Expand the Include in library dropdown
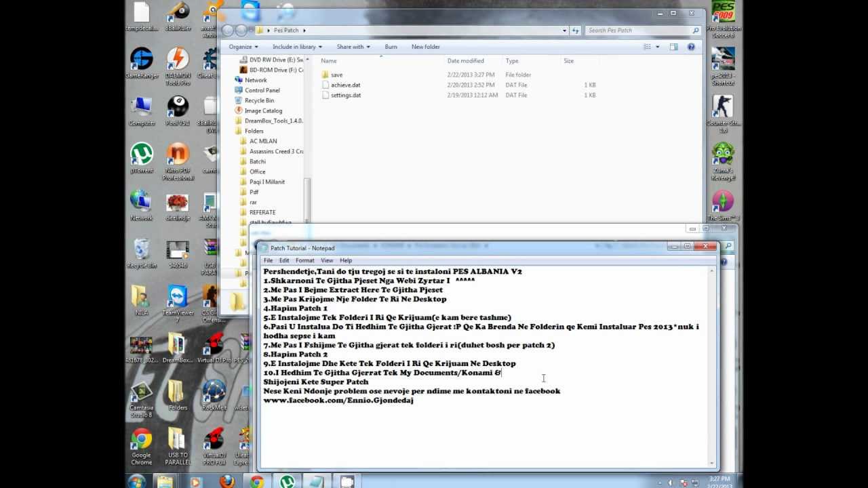 coord(297,47)
